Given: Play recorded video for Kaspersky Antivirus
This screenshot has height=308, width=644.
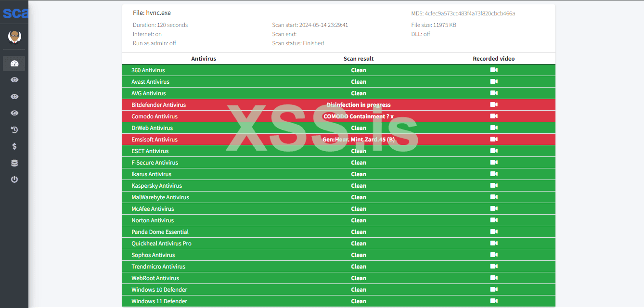Looking at the screenshot, I should (x=494, y=185).
